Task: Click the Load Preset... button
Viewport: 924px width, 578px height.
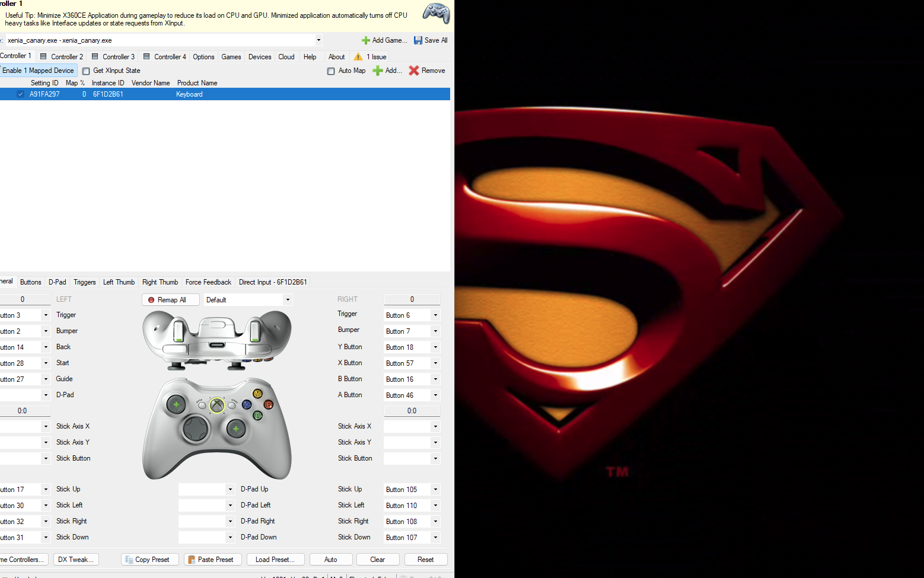Action: 275,560
